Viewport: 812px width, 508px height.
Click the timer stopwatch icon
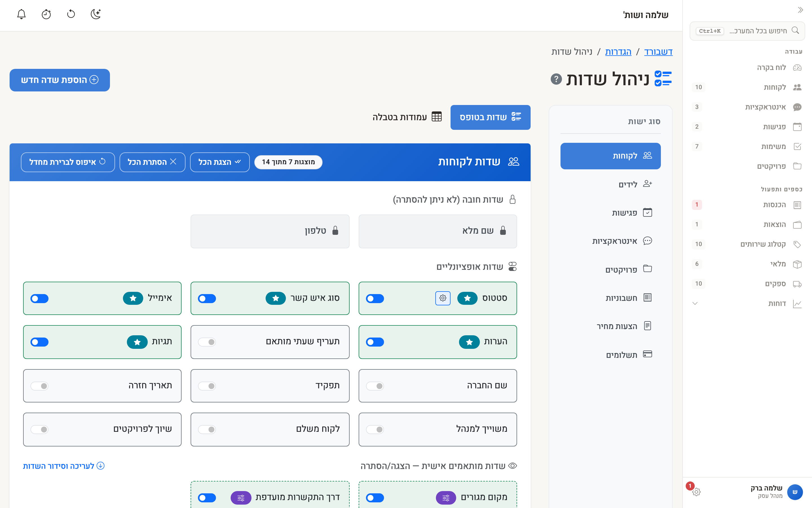click(46, 14)
